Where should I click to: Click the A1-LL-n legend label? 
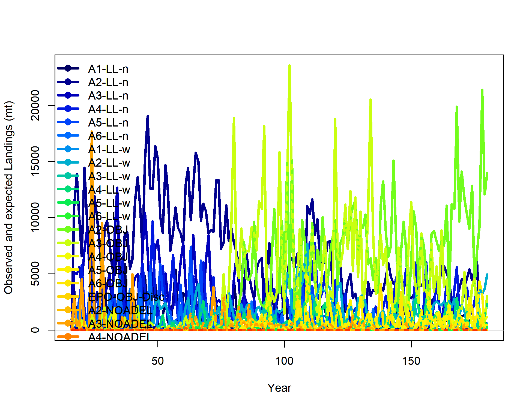pos(108,69)
